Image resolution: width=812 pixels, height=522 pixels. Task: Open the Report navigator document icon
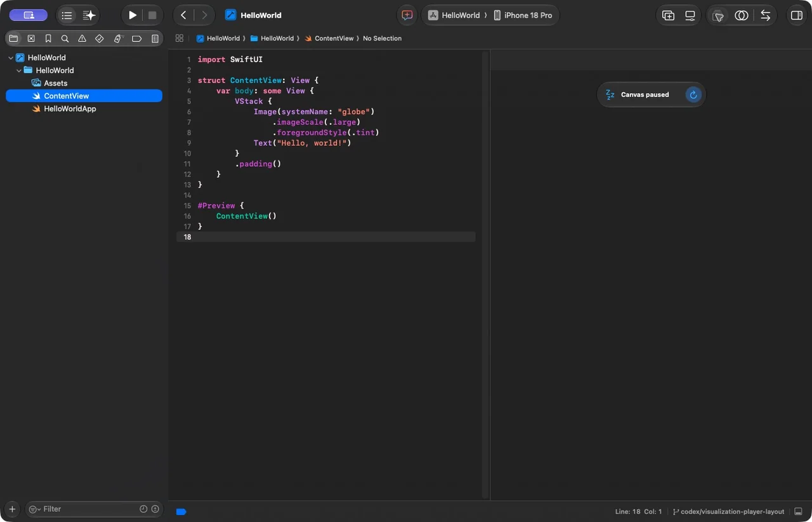(155, 39)
